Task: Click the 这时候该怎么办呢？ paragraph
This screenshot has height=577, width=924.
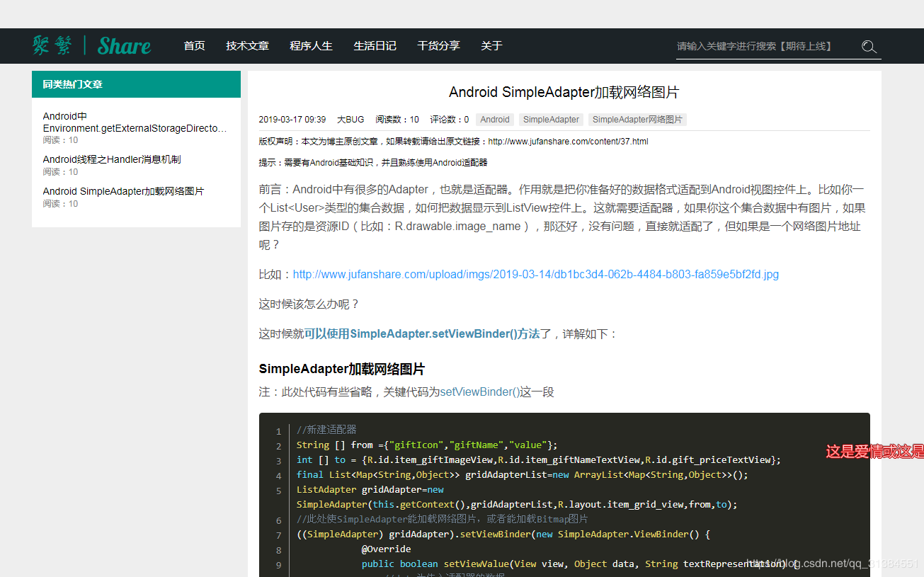Action: (x=309, y=304)
